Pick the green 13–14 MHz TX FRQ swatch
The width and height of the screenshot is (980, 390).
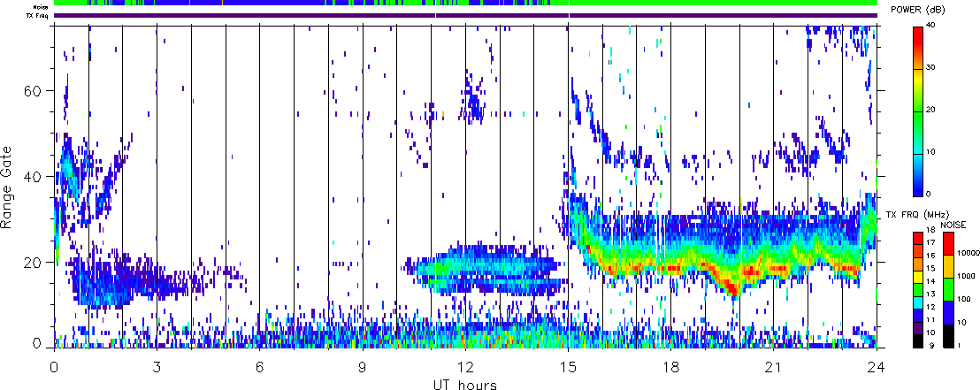(918, 288)
